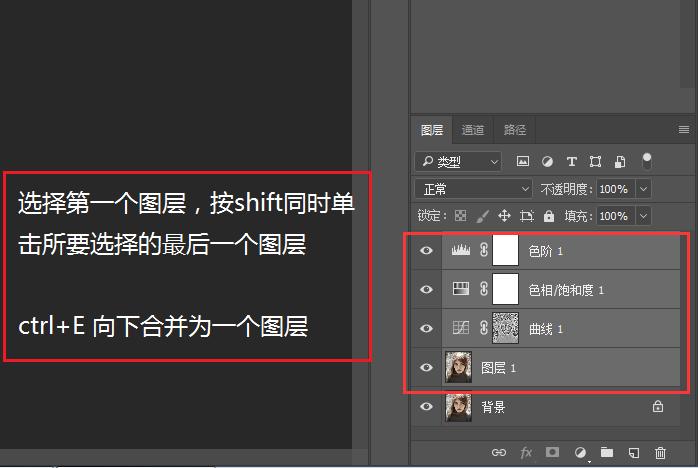
Task: Hide the 背景 layer
Action: point(426,406)
